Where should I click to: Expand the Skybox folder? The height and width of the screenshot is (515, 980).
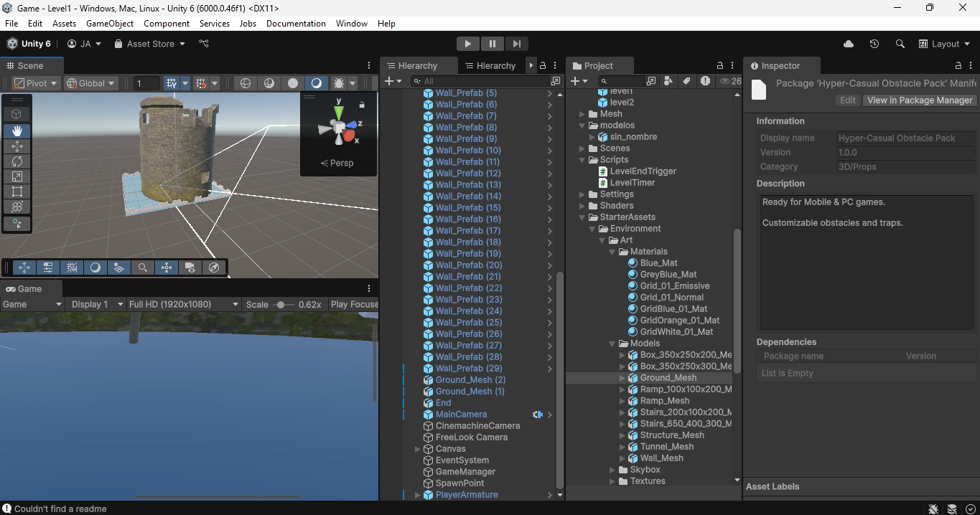coord(612,470)
